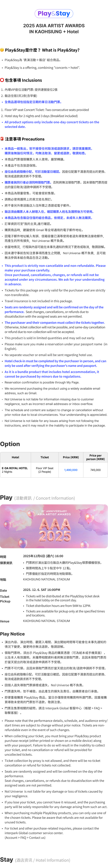Screen dimensions: 108x868
Task: Click the Option section heading
Action: point(10,444)
